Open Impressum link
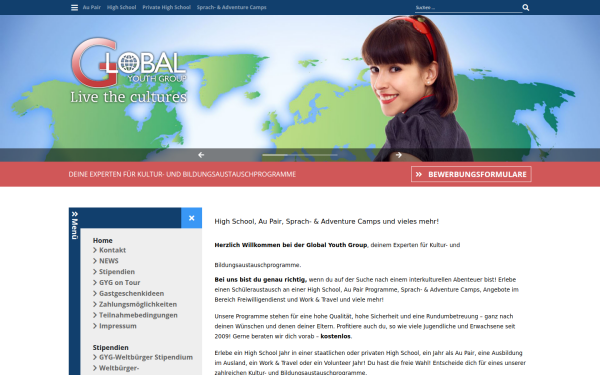600x375 pixels. click(117, 326)
